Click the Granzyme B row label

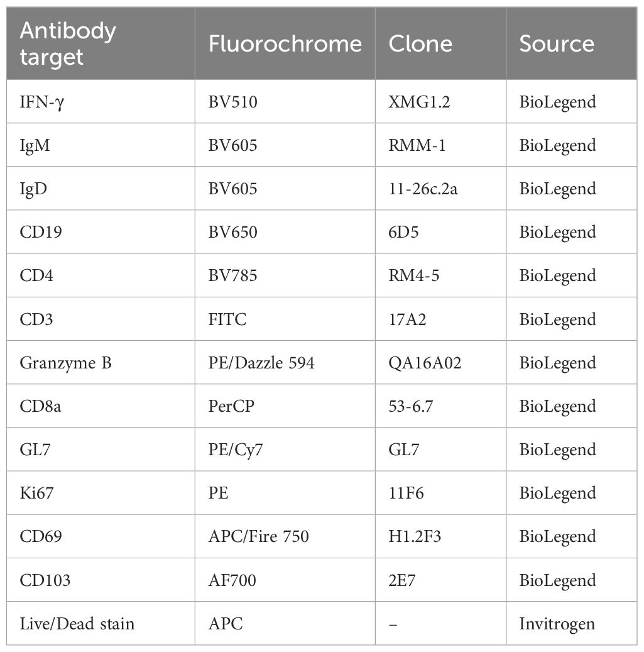coord(101,362)
